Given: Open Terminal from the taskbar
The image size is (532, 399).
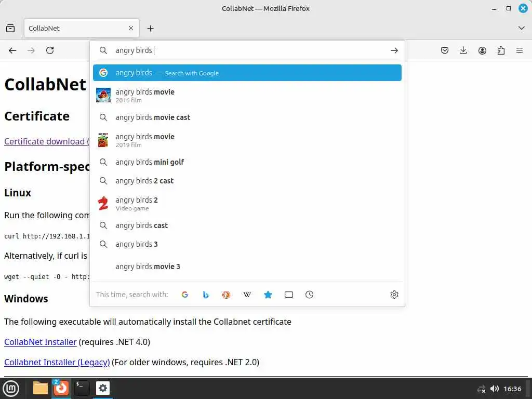Looking at the screenshot, I should [82, 388].
